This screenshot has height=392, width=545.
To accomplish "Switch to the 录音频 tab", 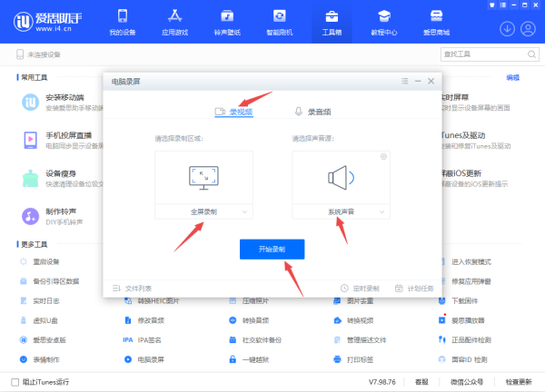I will click(312, 112).
